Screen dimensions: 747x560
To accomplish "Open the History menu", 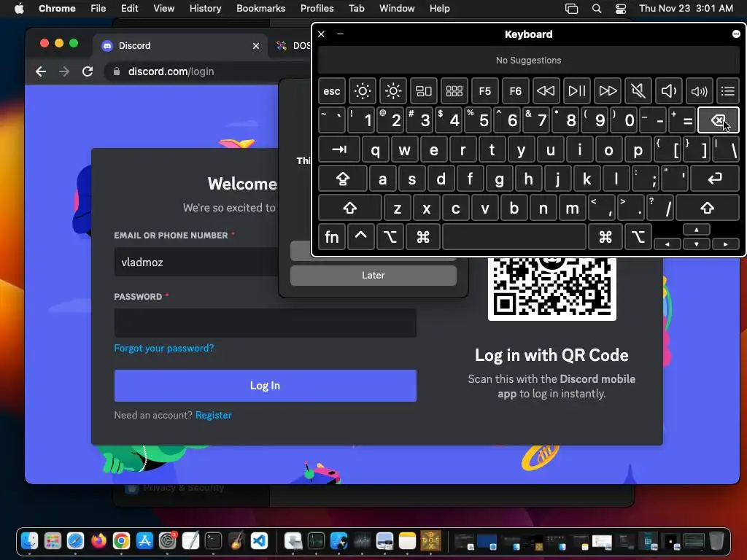I will click(x=205, y=8).
